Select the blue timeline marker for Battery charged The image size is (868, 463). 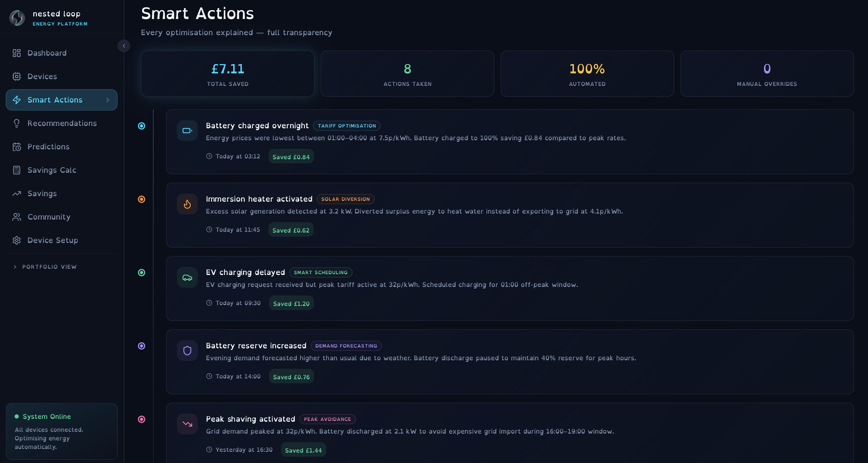(x=141, y=126)
